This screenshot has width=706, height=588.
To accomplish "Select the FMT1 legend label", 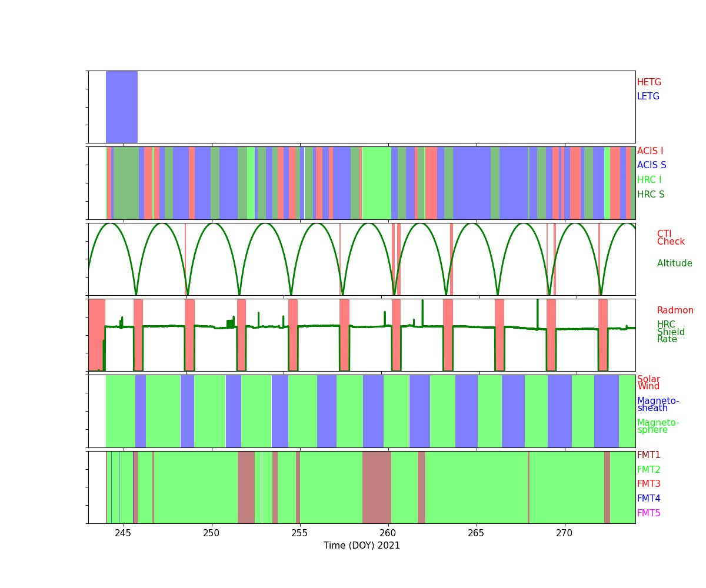I will (648, 455).
